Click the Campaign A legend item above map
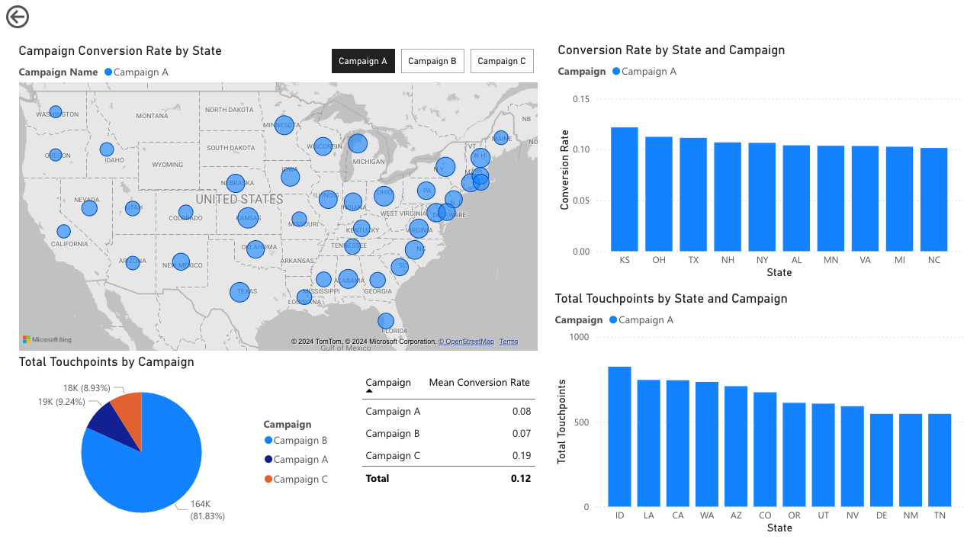The height and width of the screenshot is (552, 980). (137, 72)
